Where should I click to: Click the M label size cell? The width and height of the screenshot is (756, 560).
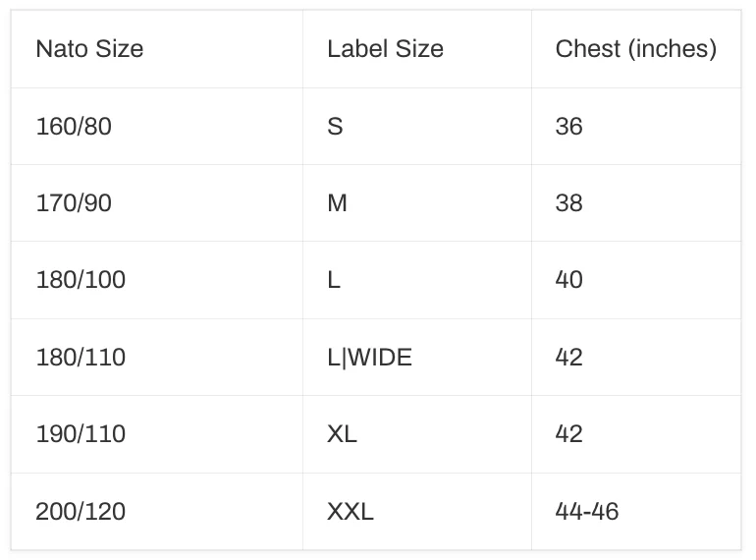click(337, 203)
